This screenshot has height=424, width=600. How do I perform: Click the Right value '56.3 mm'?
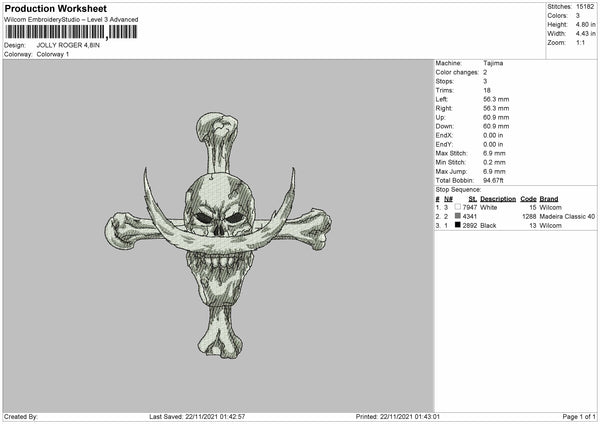[x=496, y=108]
